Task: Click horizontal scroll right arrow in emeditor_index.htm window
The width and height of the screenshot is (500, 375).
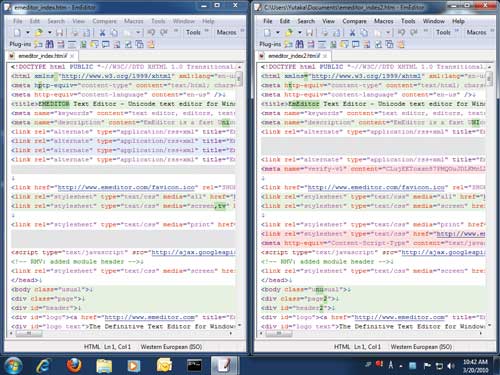Action: pos(231,333)
